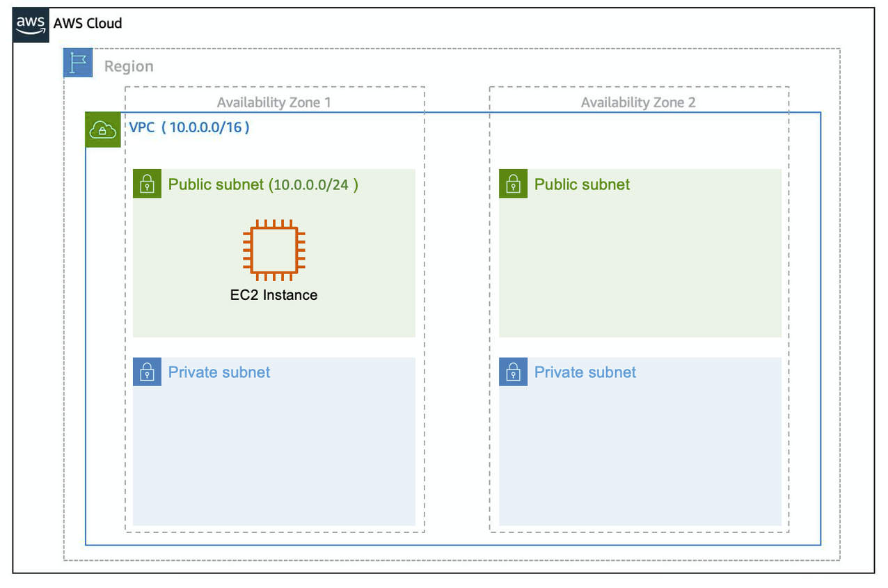
Task: Click the Public subnet (10.0.0.0/24) label
Action: [x=263, y=184]
